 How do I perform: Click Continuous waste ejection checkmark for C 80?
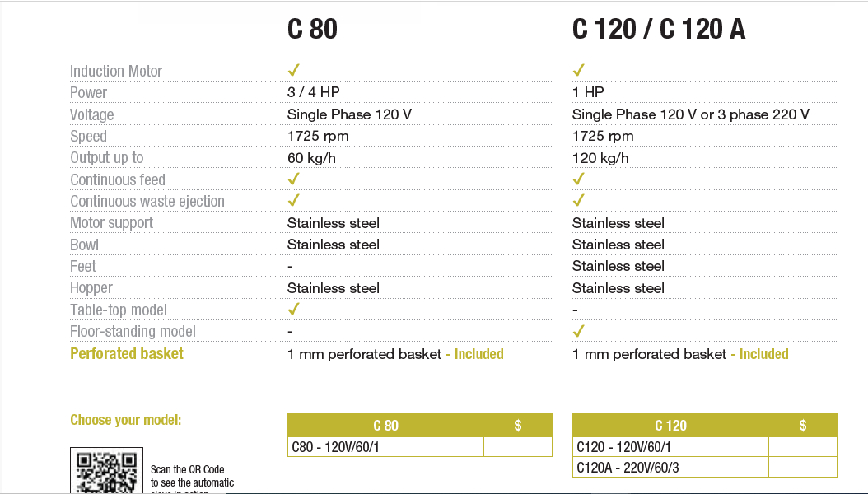coord(293,200)
